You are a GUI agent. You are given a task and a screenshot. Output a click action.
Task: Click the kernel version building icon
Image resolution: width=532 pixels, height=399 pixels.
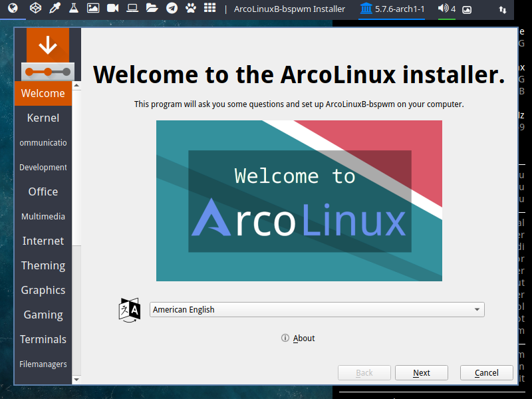click(x=366, y=8)
